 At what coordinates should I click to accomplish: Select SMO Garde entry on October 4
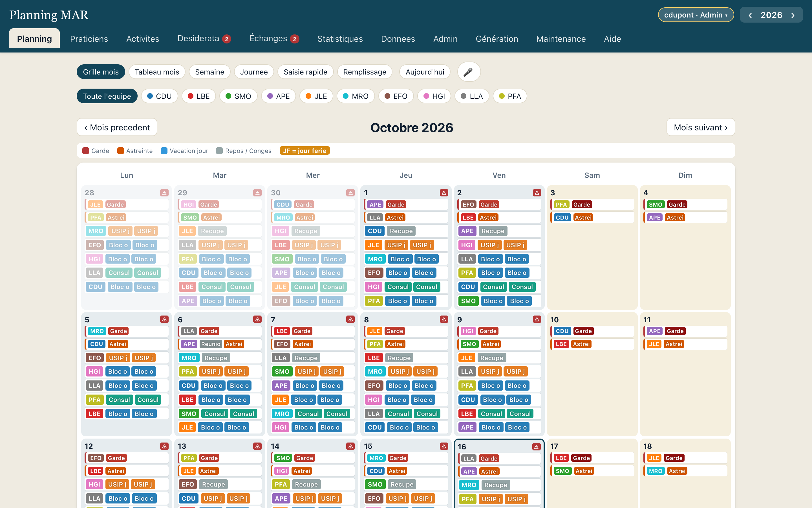tap(685, 205)
